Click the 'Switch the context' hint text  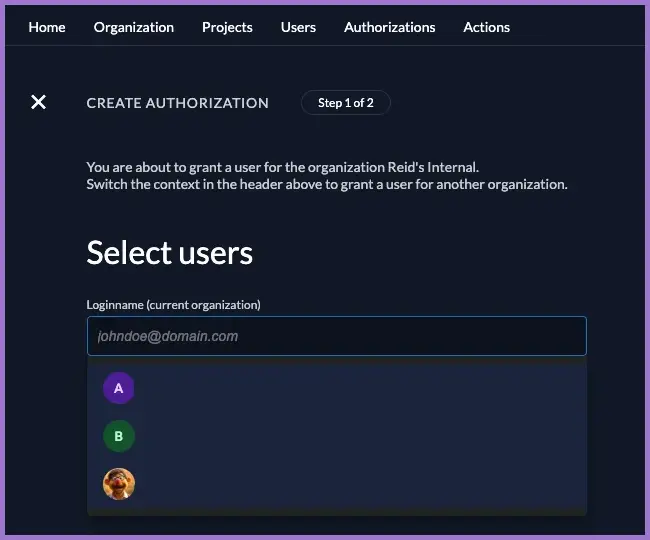tap(326, 184)
